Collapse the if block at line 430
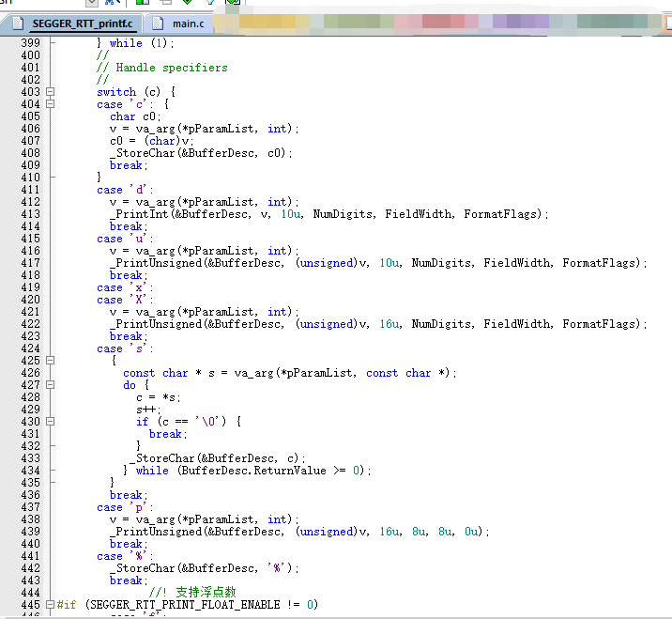This screenshot has width=672, height=619. [x=50, y=421]
